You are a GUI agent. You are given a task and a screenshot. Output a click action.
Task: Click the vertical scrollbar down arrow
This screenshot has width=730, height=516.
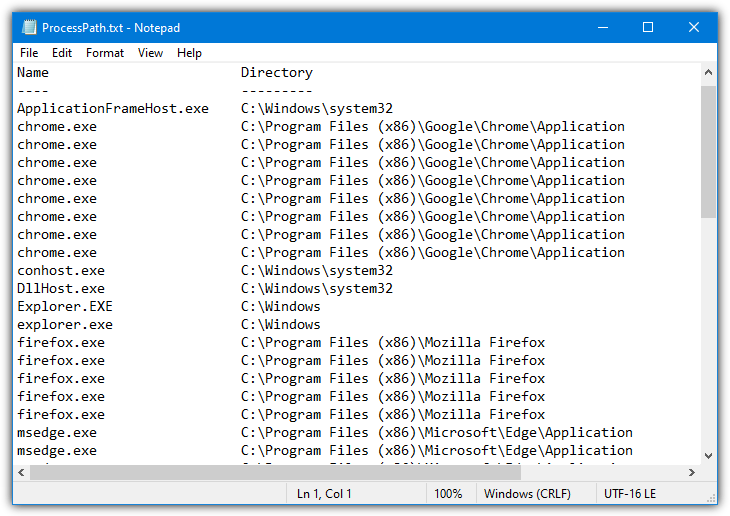tap(708, 456)
